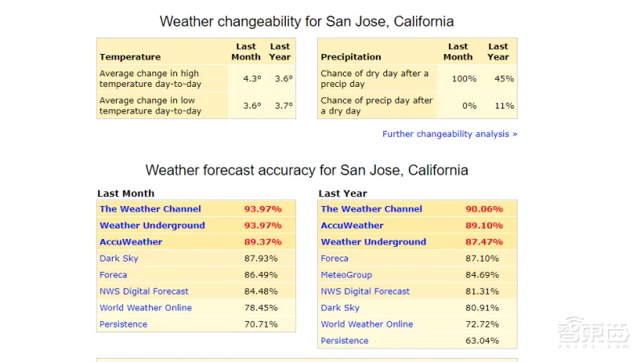Click AccuWeather in the Last Year table

[x=352, y=225]
